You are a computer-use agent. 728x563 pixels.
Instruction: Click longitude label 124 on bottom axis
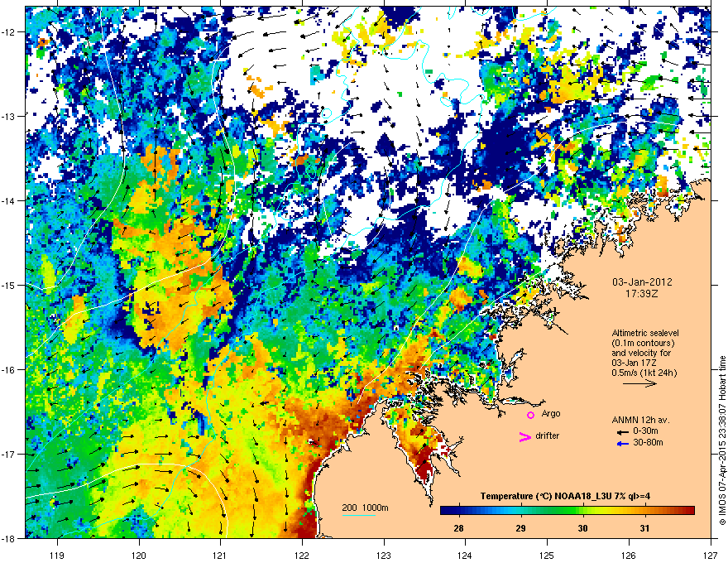click(465, 555)
